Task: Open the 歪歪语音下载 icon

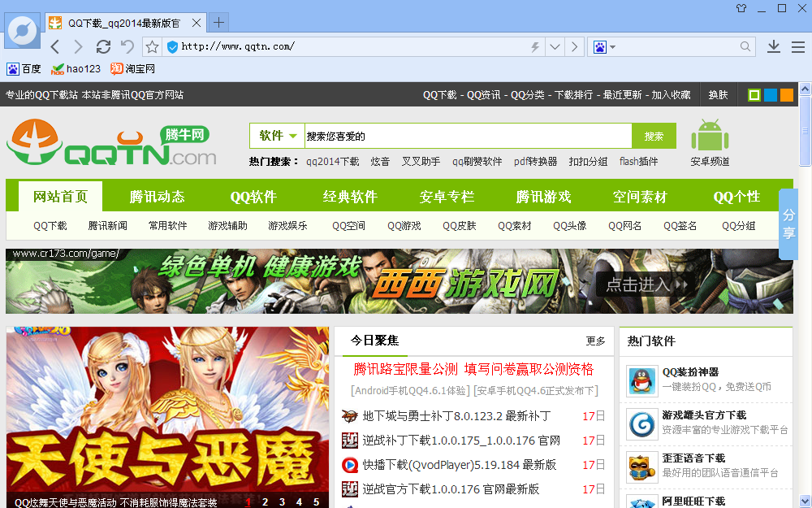Action: [x=642, y=467]
